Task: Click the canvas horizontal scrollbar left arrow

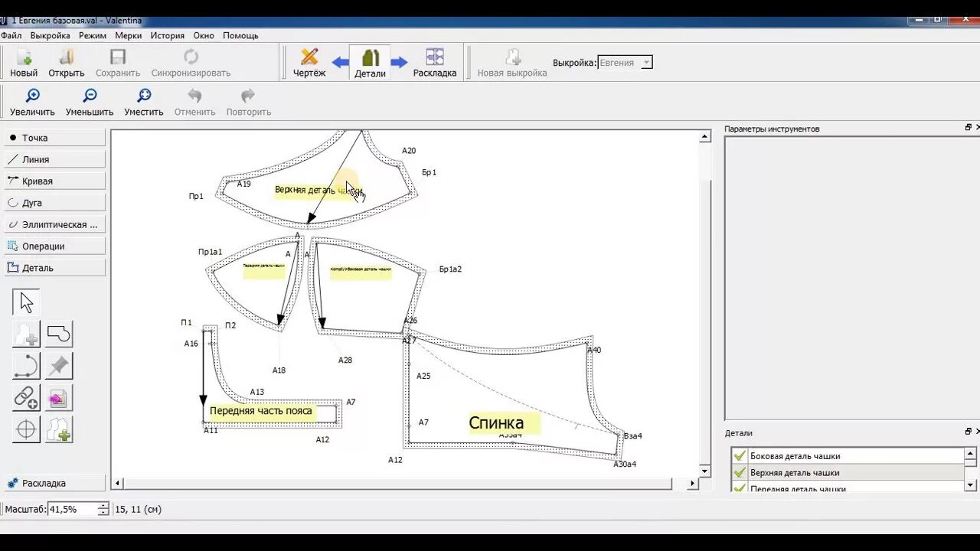Action: click(117, 483)
